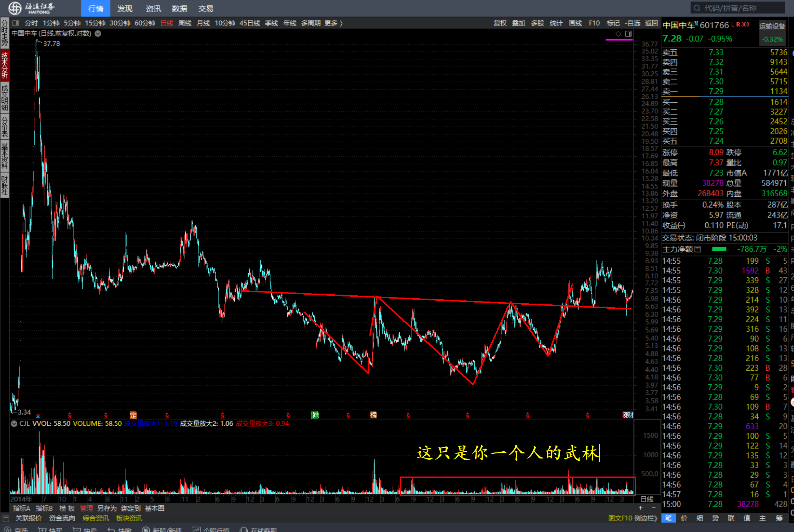The width and height of the screenshot is (794, 532).
Task: Click the search magnifier icon
Action: pos(697,8)
